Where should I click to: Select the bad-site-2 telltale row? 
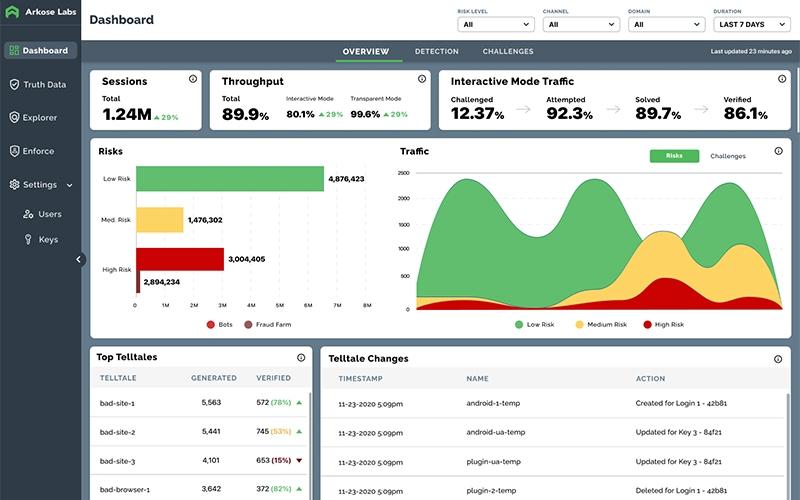[x=200, y=432]
